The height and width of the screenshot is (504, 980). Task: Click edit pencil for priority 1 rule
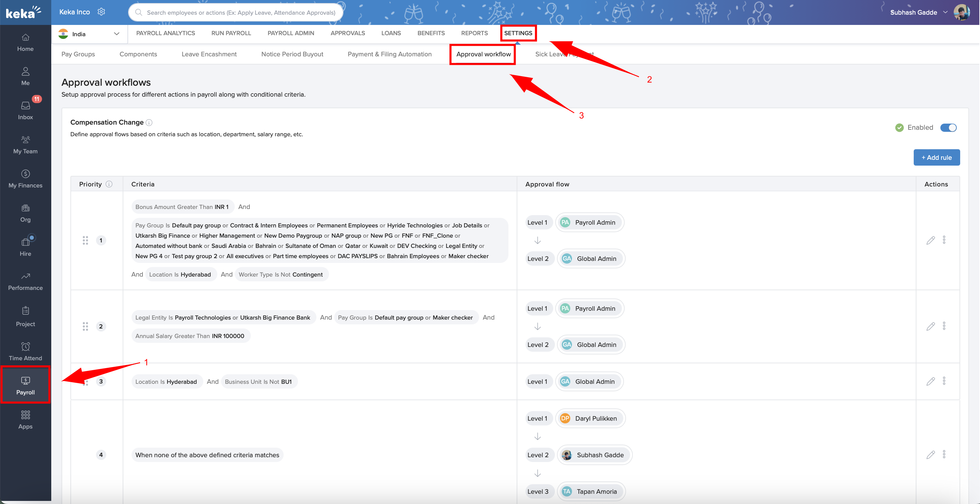pos(930,240)
